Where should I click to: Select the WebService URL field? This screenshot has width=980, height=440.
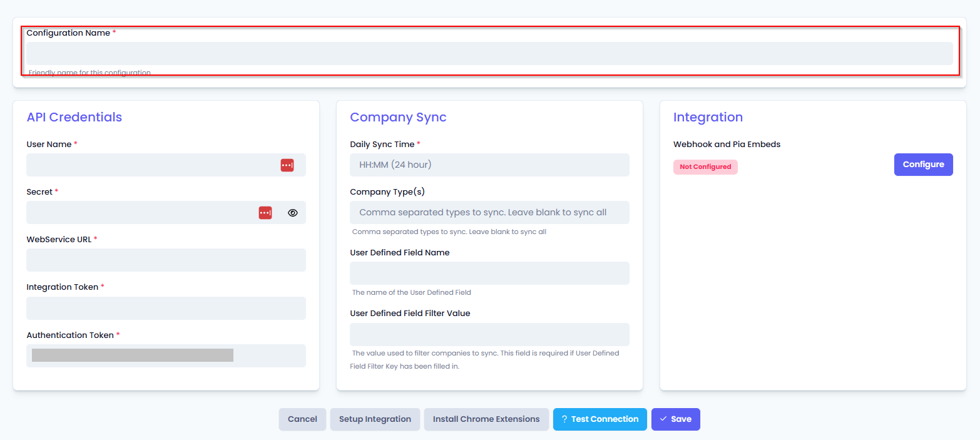[166, 260]
